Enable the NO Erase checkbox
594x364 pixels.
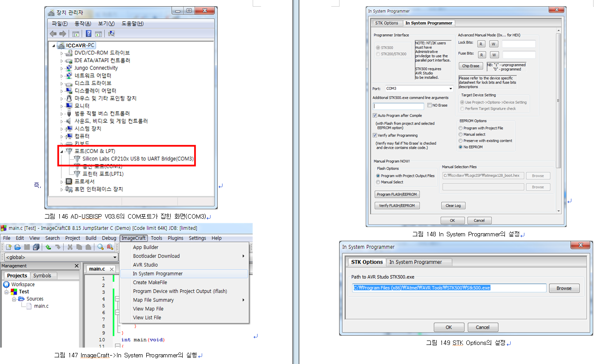click(430, 106)
